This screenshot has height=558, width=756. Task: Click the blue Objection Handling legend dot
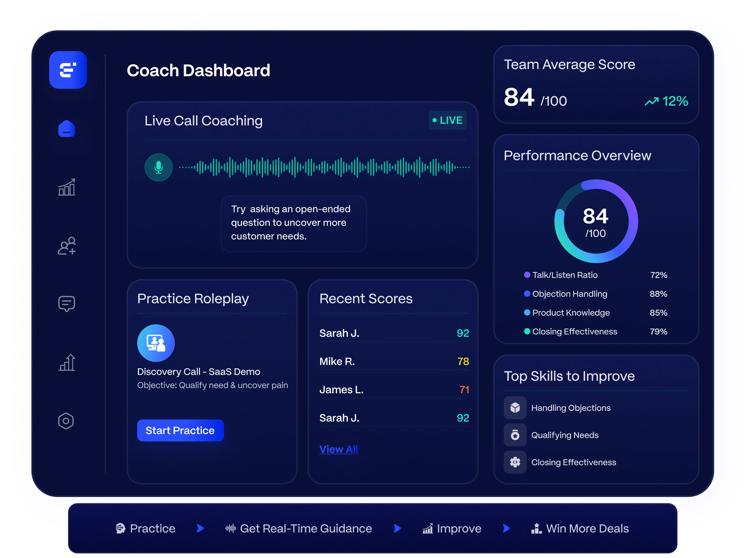pyautogui.click(x=527, y=294)
